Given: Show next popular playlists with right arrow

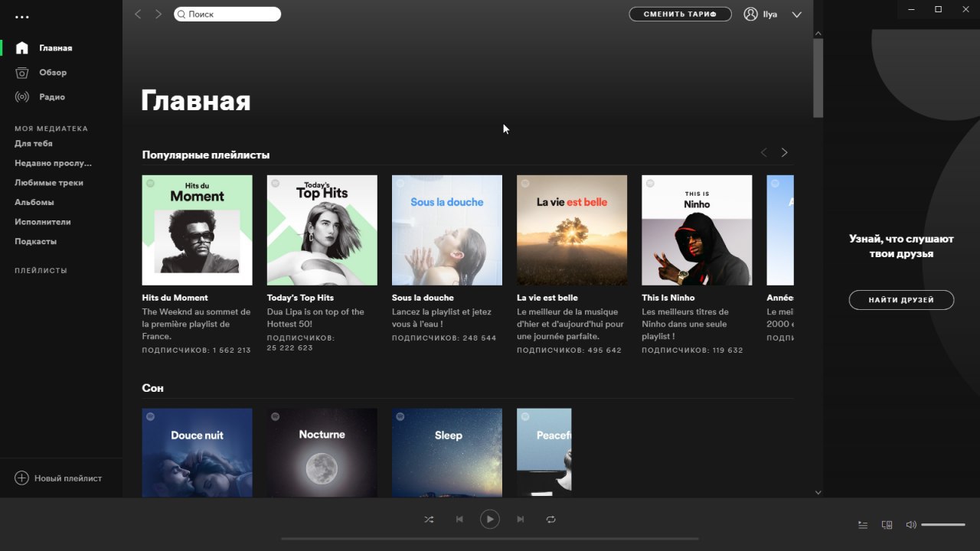Looking at the screenshot, I should tap(784, 152).
